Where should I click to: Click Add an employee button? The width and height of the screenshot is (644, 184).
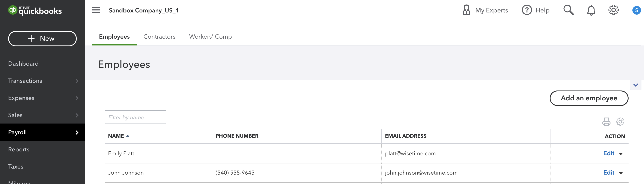pos(589,98)
